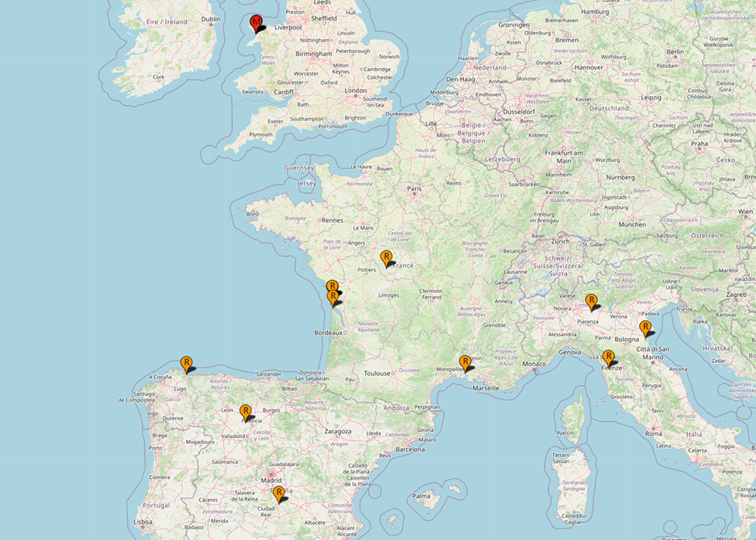This screenshot has width=756, height=540.
Task: Click the London city label
Action: click(x=356, y=91)
